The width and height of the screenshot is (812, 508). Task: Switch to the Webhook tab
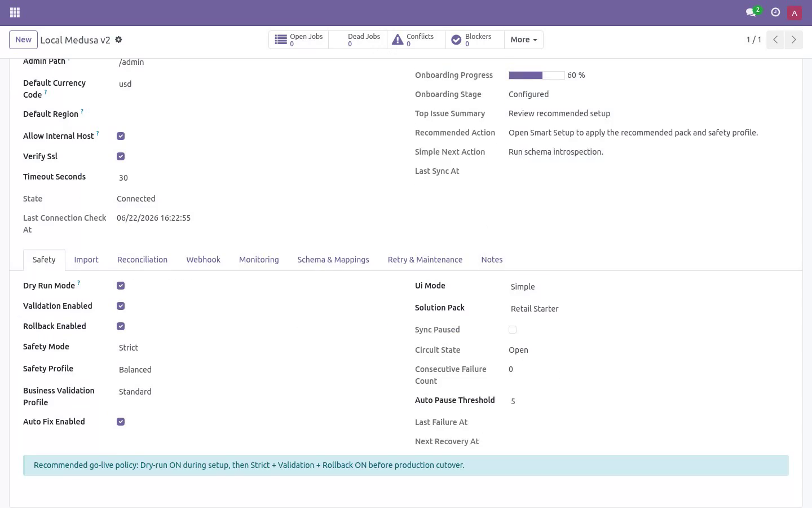[x=203, y=260]
